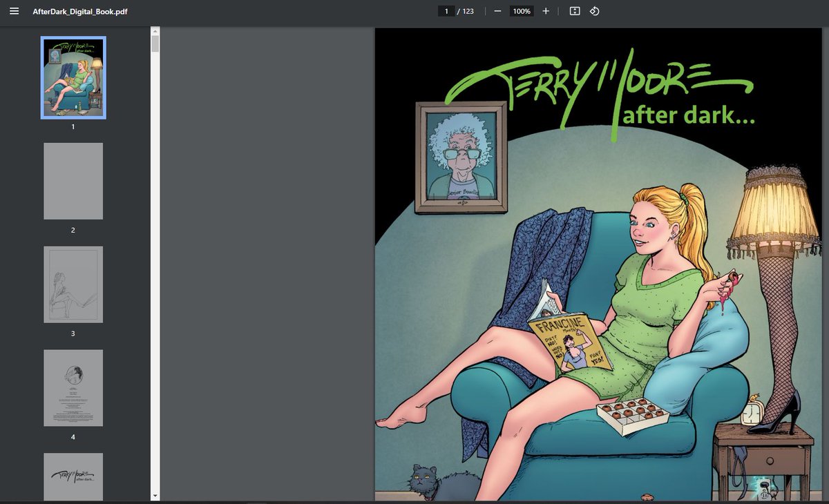Click the thumbnail panel scrollbar thumb
829x504 pixels.
155,44
